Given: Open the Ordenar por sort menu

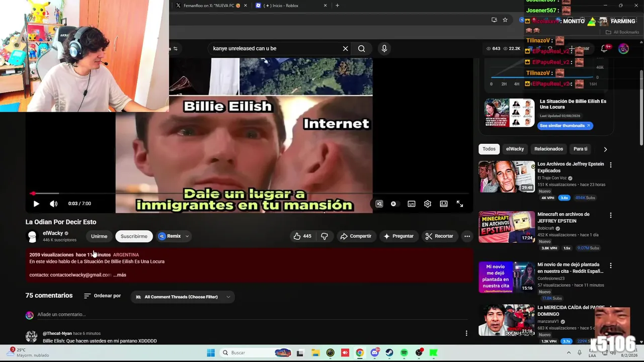Looking at the screenshot, I should coord(102,296).
